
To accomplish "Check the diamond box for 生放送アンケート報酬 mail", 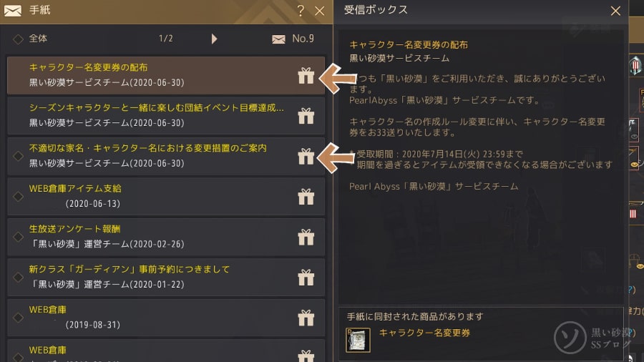I will [18, 237].
